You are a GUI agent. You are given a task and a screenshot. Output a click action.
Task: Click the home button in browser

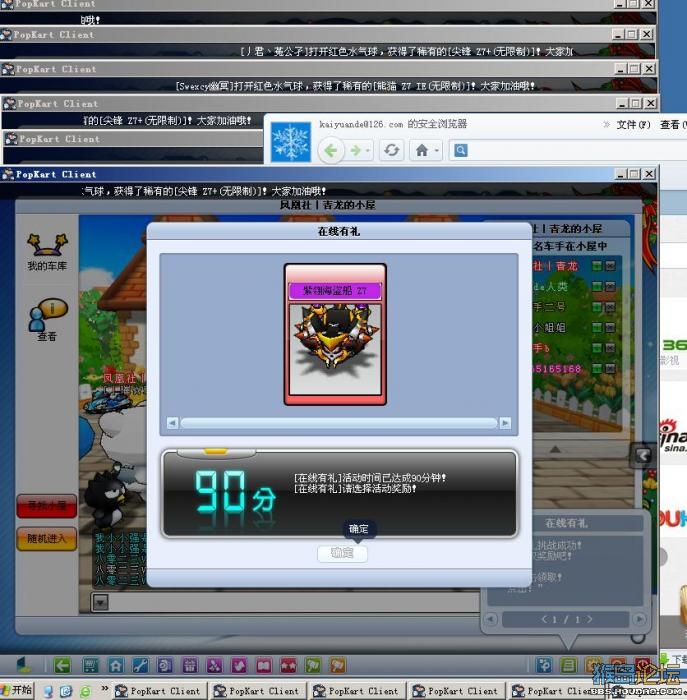422,150
